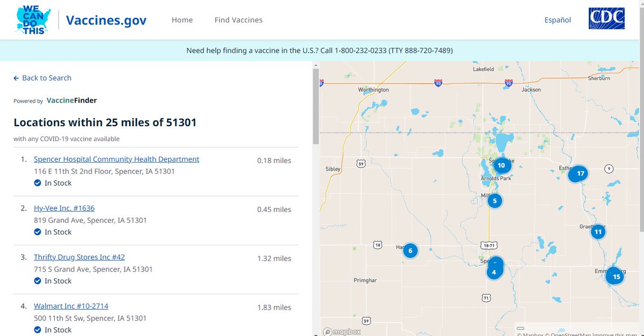Click address 819 Grand Ave, Spencer
The image size is (644, 336).
click(x=90, y=220)
